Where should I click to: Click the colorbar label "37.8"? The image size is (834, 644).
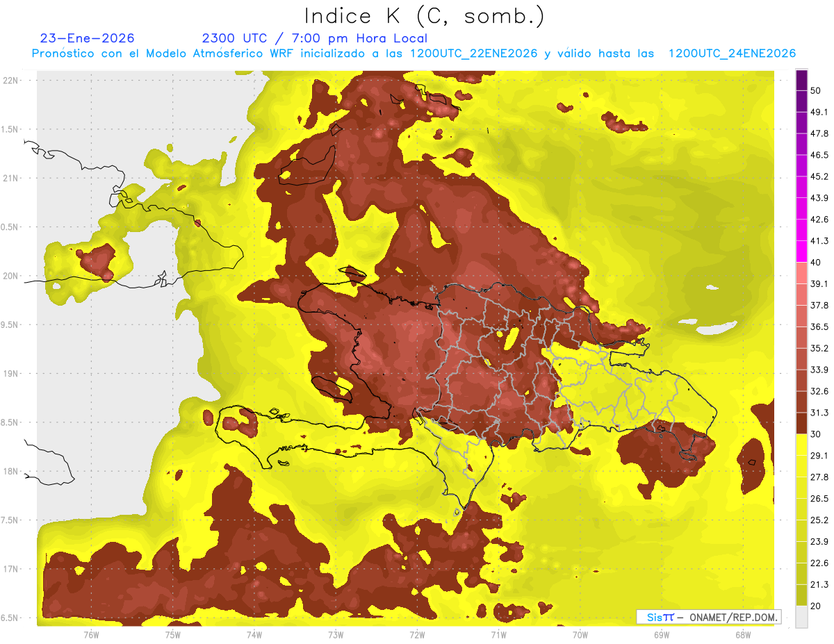[x=819, y=305]
